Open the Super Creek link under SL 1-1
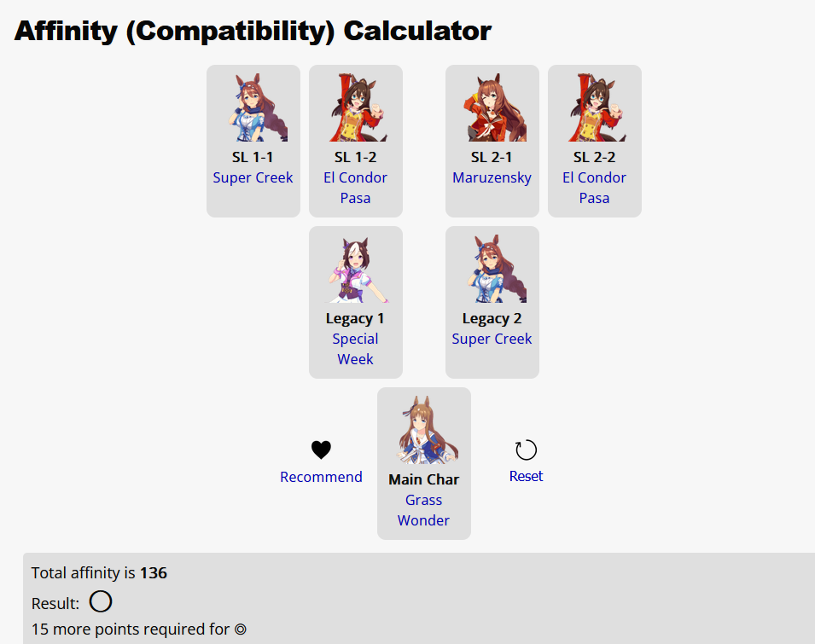Screen dimensions: 815x644 pyautogui.click(x=253, y=177)
